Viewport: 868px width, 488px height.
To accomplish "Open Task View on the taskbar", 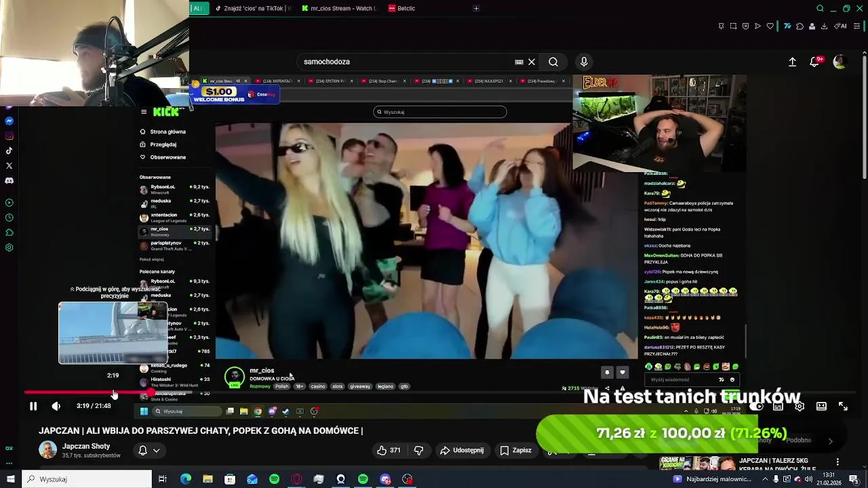I will click(x=163, y=479).
